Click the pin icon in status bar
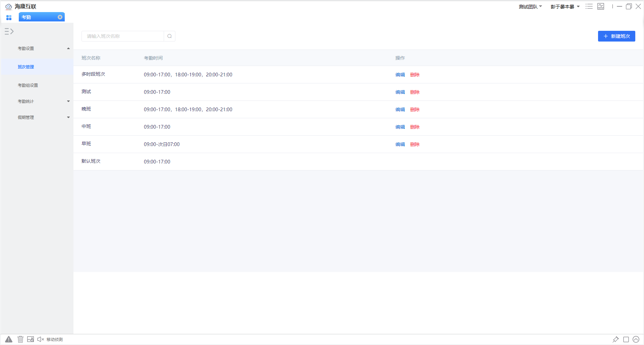Viewport: 644px width, 345px height. (x=615, y=339)
